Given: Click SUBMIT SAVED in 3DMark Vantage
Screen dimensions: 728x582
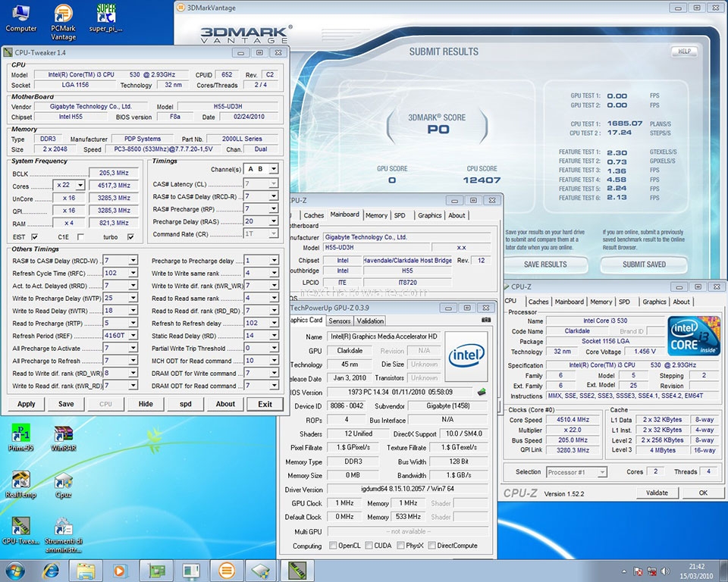Looking at the screenshot, I should click(x=644, y=264).
